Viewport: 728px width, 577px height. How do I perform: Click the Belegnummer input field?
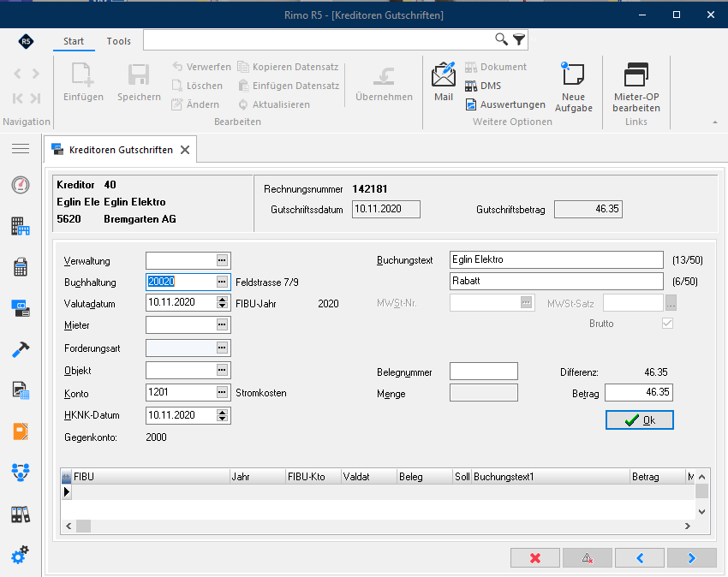(x=483, y=372)
